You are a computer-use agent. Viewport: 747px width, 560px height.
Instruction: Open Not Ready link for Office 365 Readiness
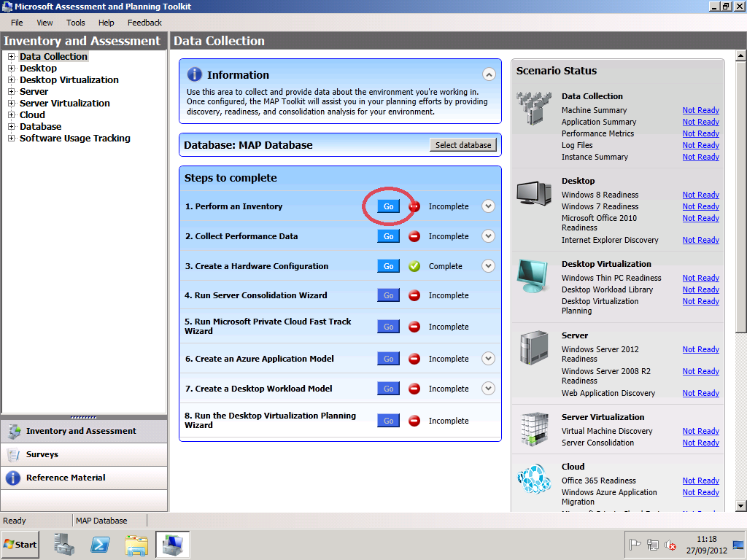(701, 481)
